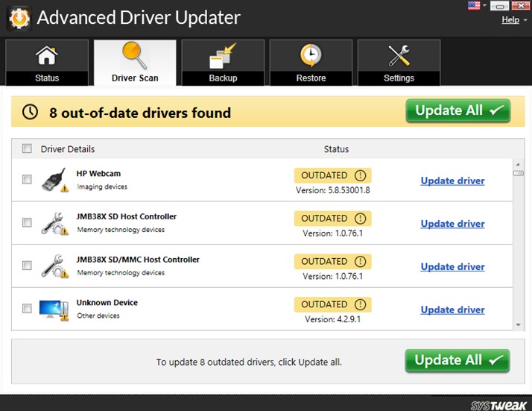532x411 pixels.
Task: Minimize the Advanced Driver Updater window
Action: 499,6
